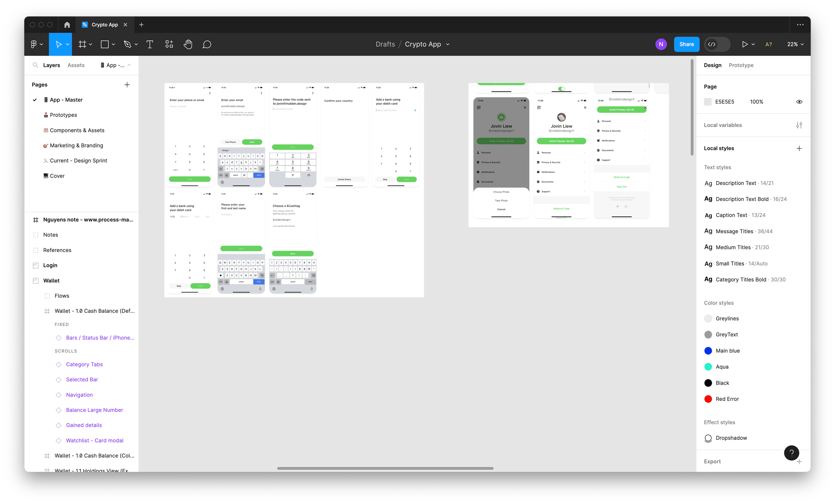Screen dimensions: 835x504
Task: Expand the Move tool options dropdown
Action: click(67, 44)
